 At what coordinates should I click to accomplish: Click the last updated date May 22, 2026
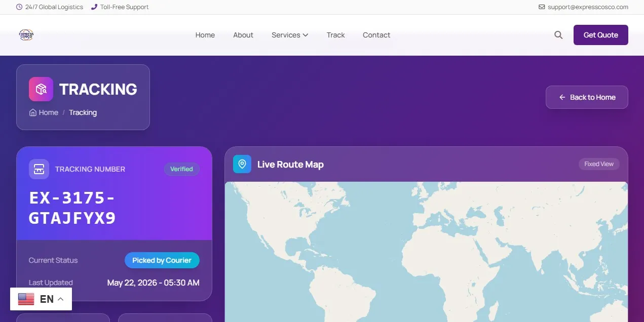point(154,283)
